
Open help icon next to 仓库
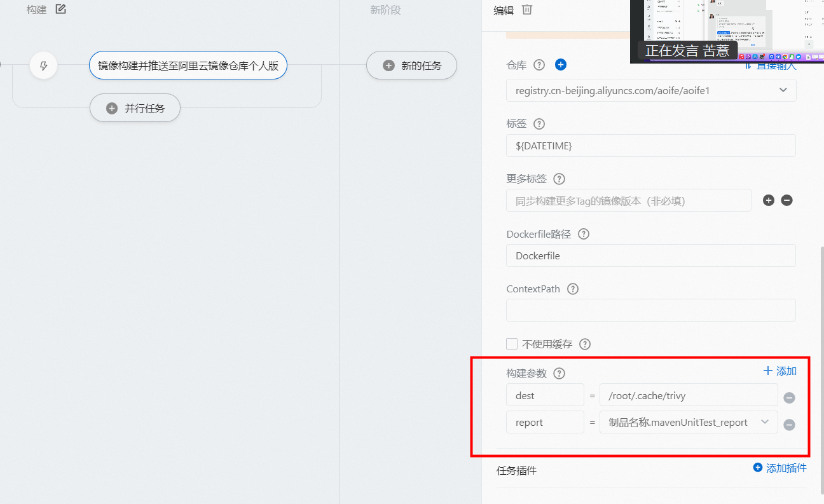tap(539, 65)
